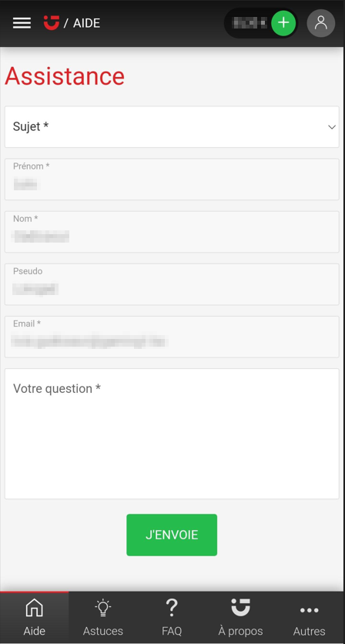Image resolution: width=345 pixels, height=644 pixels.
Task: Tap the AIDE header text
Action: pos(87,23)
